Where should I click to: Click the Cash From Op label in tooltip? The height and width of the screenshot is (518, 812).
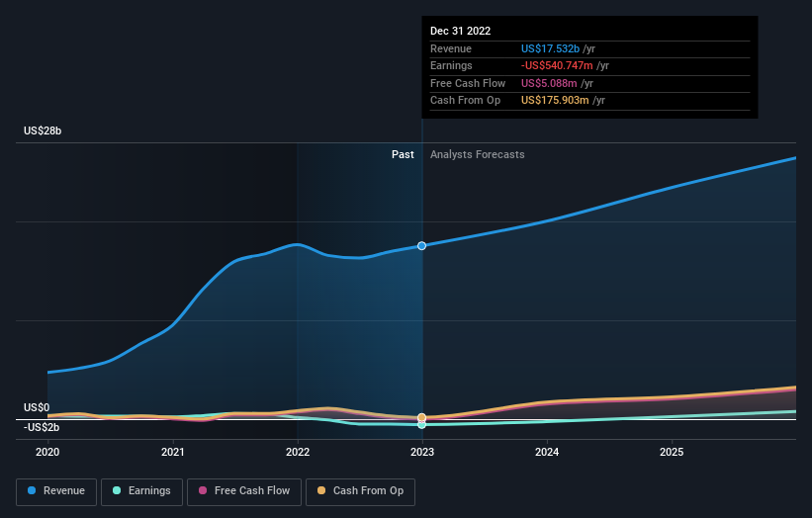(465, 101)
